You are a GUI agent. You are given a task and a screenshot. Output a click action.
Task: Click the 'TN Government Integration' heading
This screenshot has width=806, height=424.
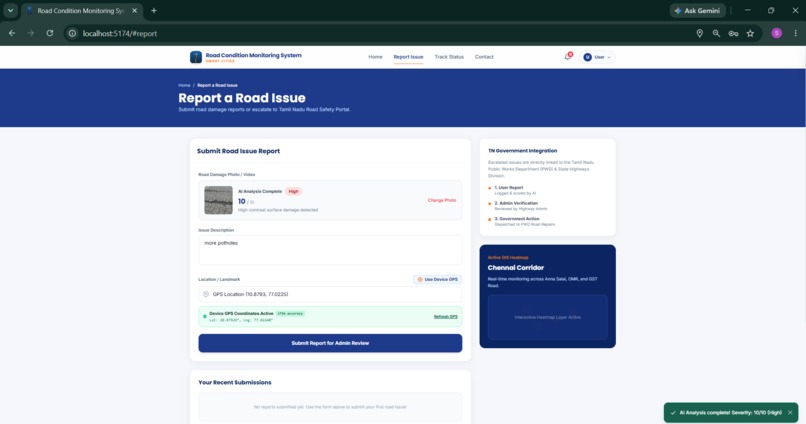tap(522, 151)
